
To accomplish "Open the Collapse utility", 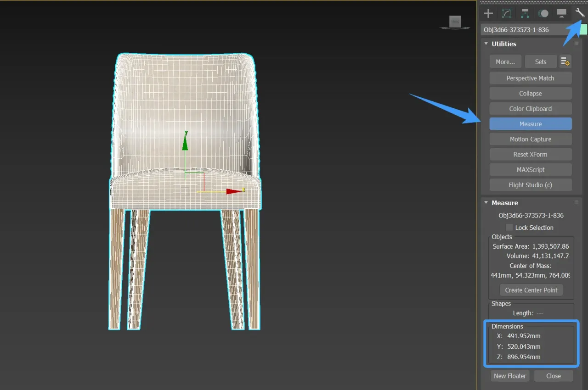I will (x=531, y=93).
